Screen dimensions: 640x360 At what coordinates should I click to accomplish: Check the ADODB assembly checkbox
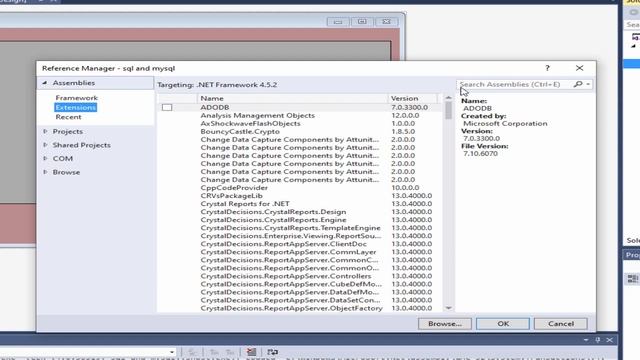pos(167,107)
